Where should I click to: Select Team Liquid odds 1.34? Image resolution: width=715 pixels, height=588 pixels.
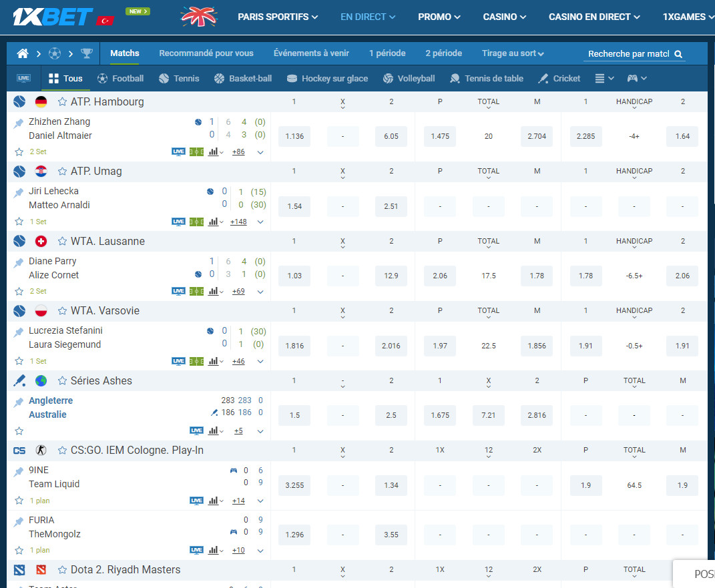(391, 485)
